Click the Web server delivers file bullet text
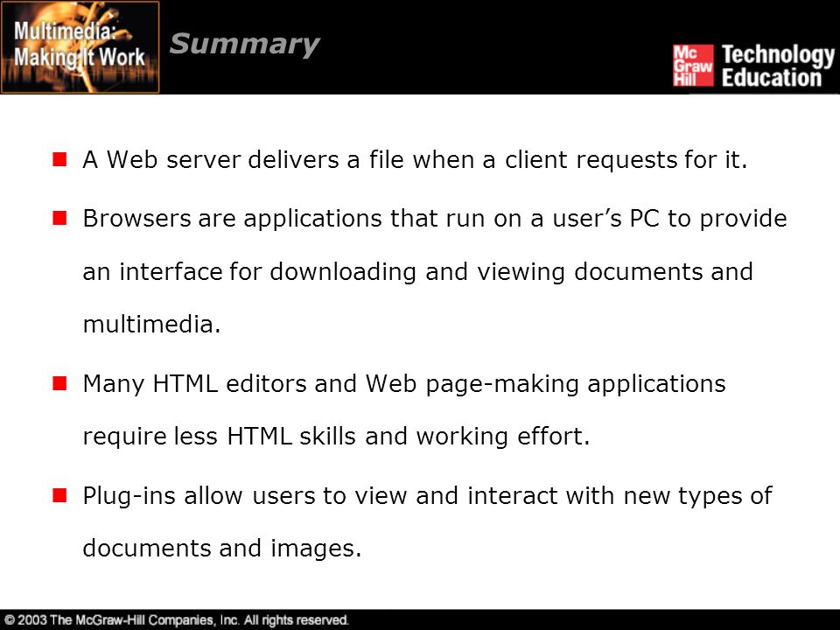 coord(415,159)
